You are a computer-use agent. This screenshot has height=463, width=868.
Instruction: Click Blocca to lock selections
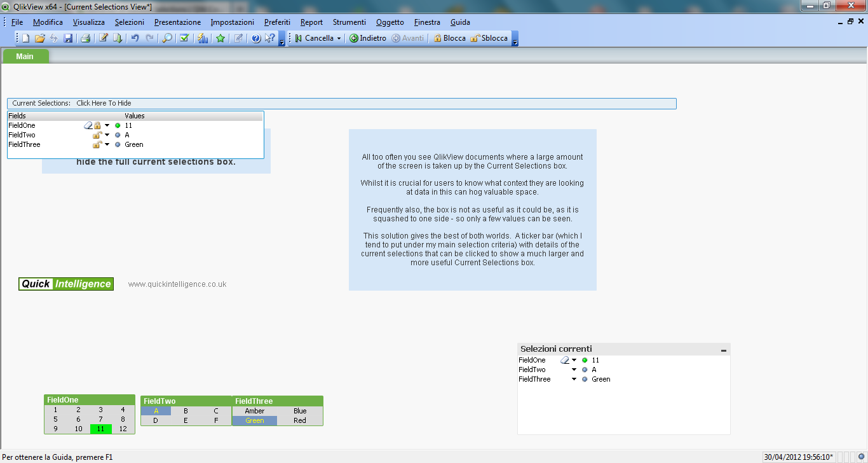(449, 38)
